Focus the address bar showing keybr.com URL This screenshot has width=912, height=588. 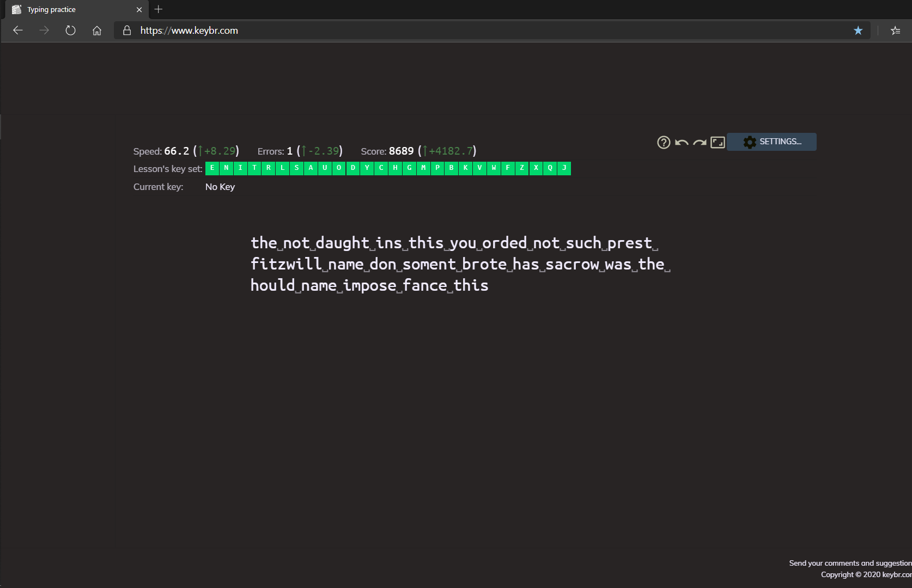click(492, 30)
